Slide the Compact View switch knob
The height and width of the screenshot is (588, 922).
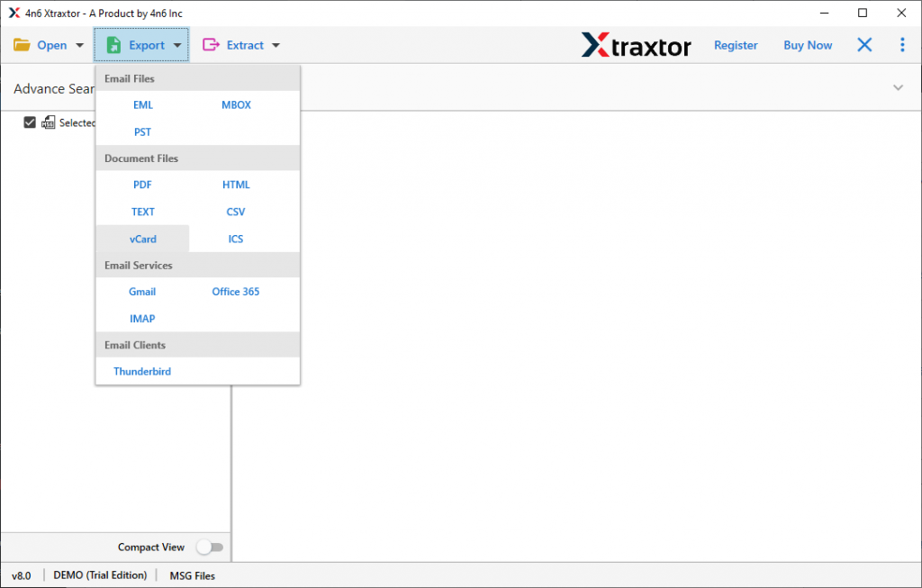point(205,547)
